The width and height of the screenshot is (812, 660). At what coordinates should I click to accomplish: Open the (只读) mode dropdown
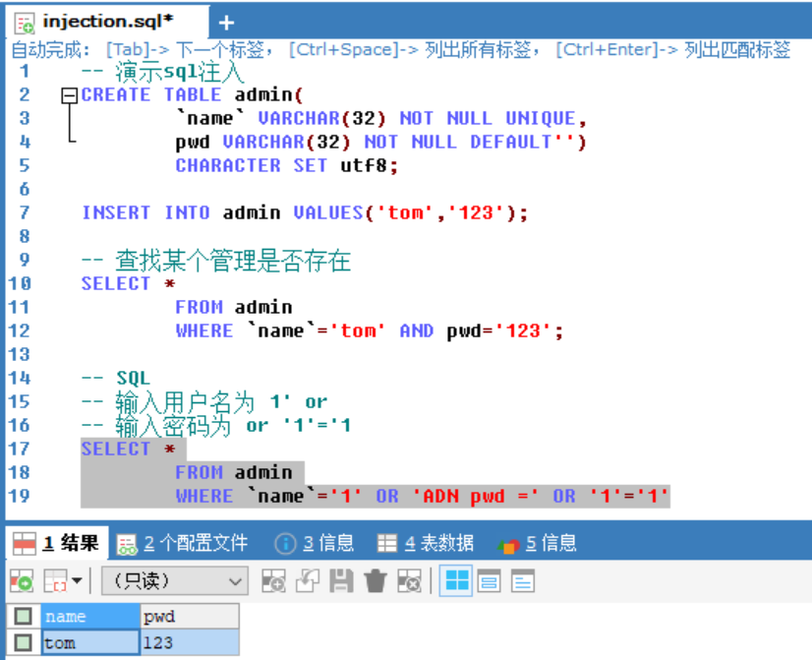point(172,581)
